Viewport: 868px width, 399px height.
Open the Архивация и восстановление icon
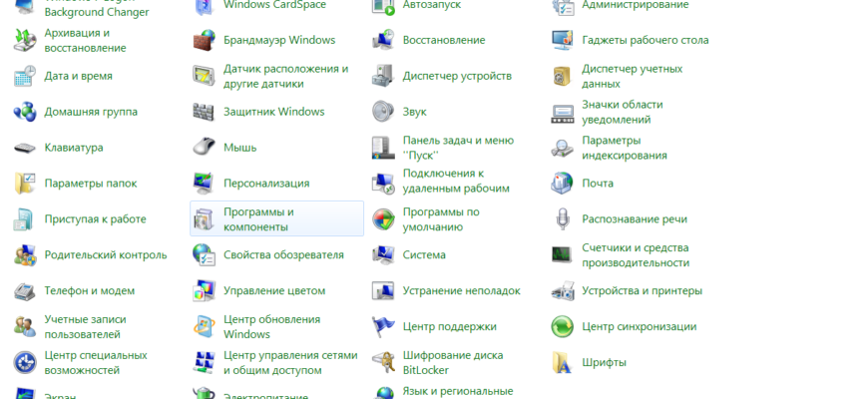(24, 40)
